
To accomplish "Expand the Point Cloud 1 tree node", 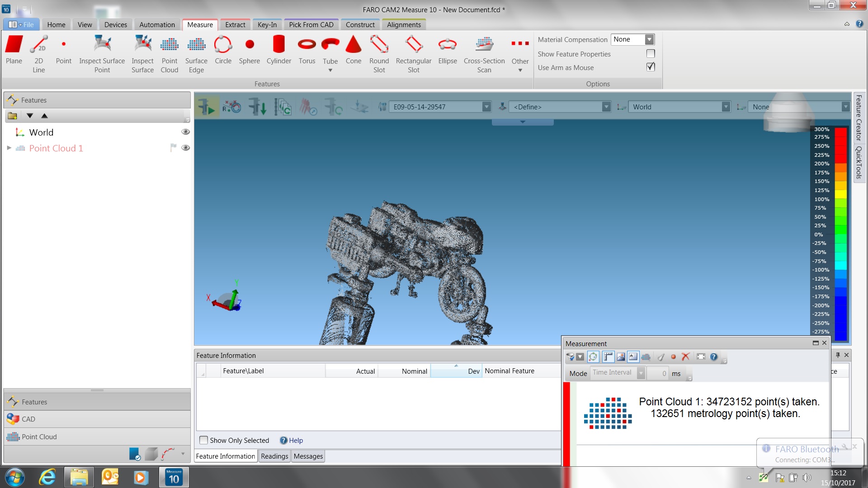I will click(x=9, y=148).
